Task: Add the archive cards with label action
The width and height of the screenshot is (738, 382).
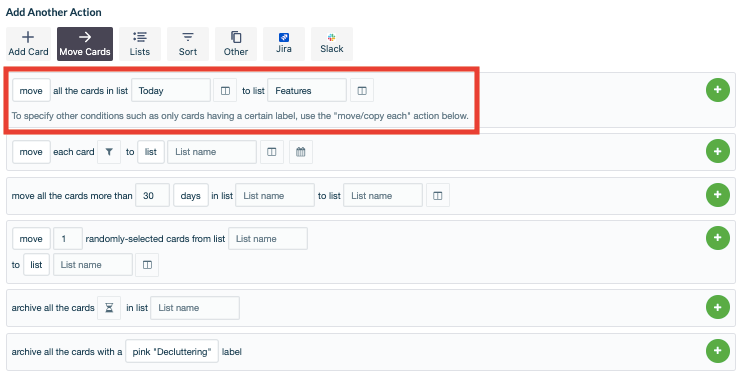Action: 717,351
